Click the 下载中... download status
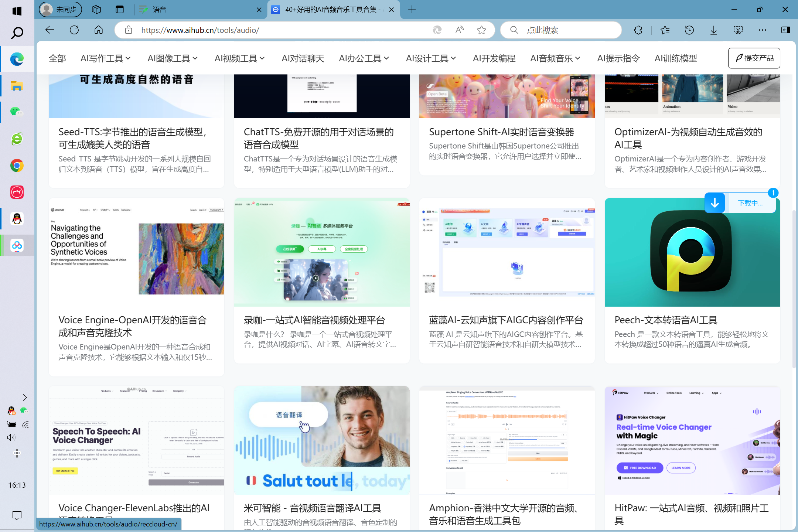 (x=750, y=203)
